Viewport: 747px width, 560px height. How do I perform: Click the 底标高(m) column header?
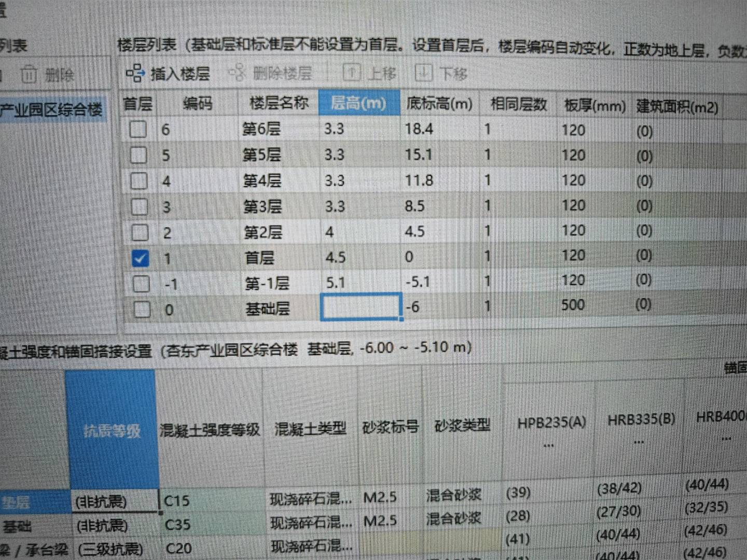click(439, 104)
